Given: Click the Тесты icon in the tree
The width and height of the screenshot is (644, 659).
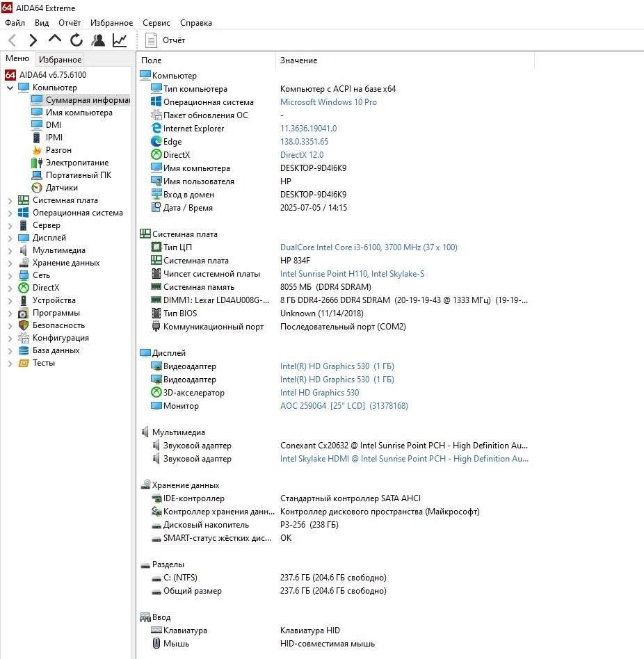Looking at the screenshot, I should click(24, 363).
